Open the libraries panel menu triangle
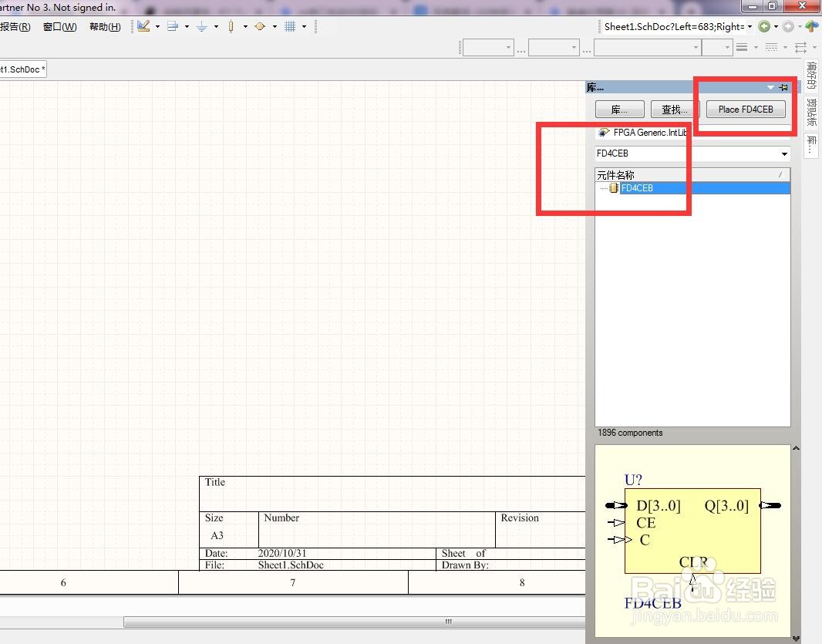Screen dimensions: 822x644 coord(770,88)
